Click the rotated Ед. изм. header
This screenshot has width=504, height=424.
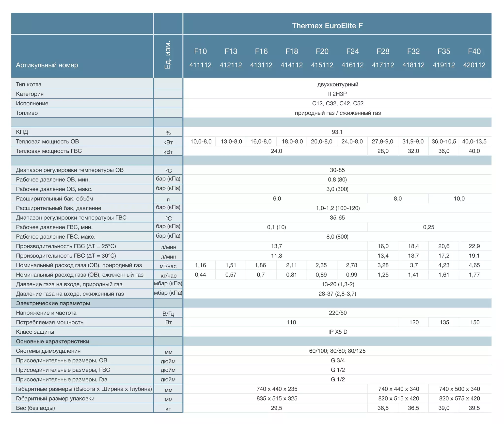[168, 55]
